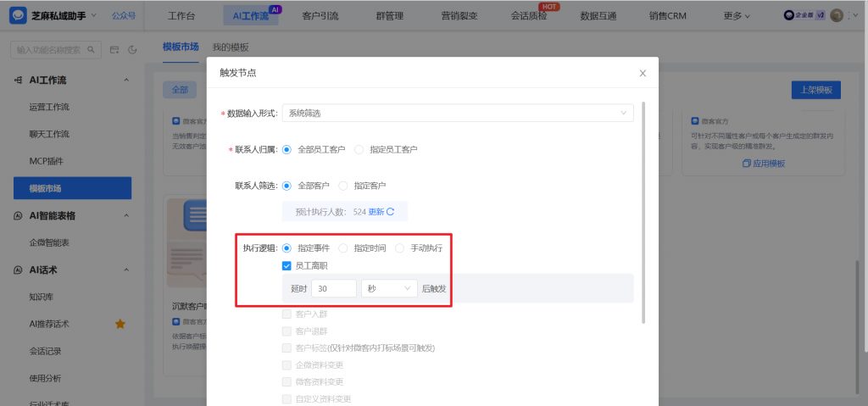Click the refresh icon next to 更新
Image resolution: width=868 pixels, height=406 pixels.
tap(390, 212)
